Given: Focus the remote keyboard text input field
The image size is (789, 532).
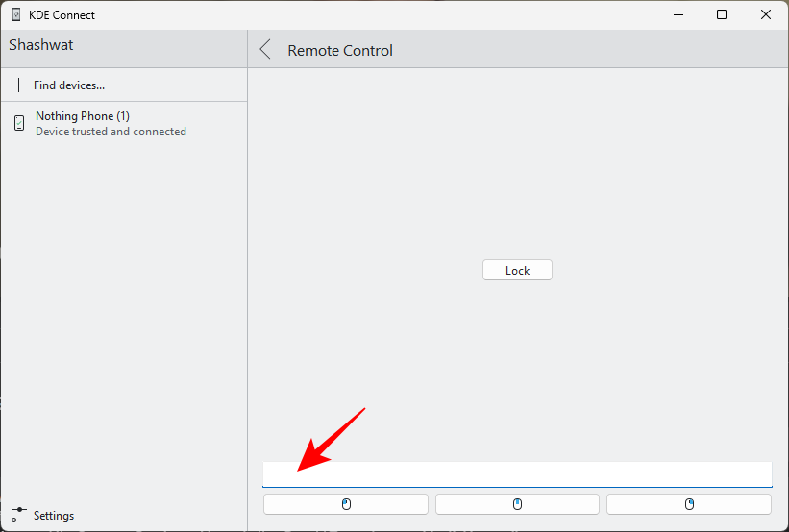Looking at the screenshot, I should tap(517, 474).
